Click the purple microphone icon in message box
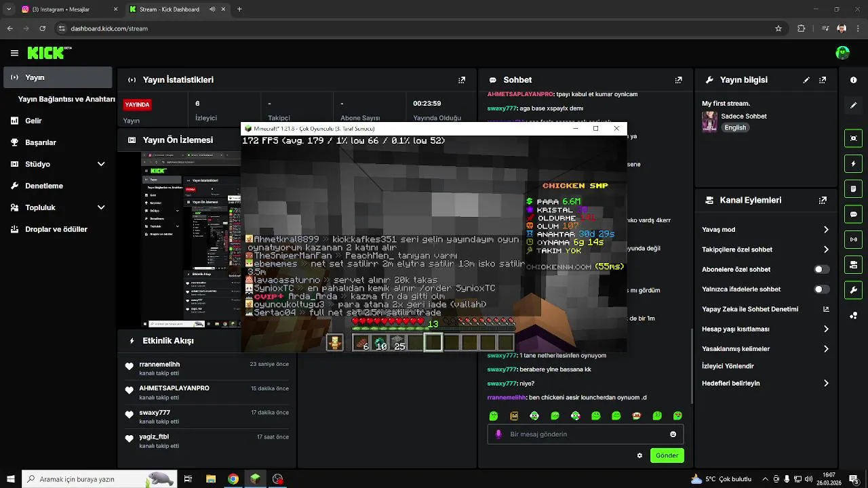 pyautogui.click(x=498, y=434)
